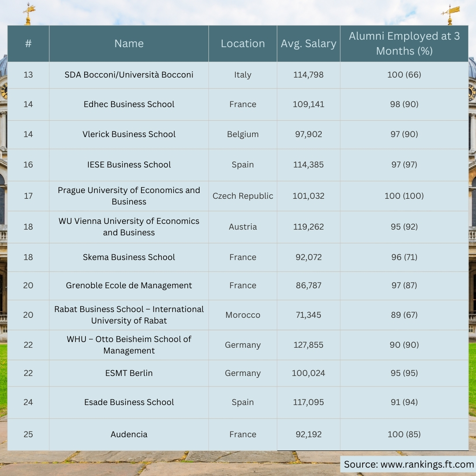
Task: Select Edhec Business School name cell
Action: click(129, 104)
